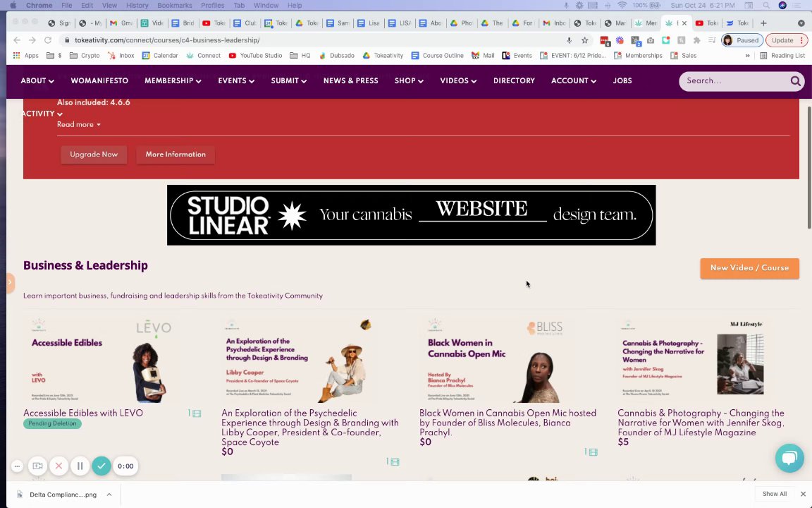Image resolution: width=812 pixels, height=508 pixels.
Task: Expand the SUBMIT dropdown
Action: point(289,81)
